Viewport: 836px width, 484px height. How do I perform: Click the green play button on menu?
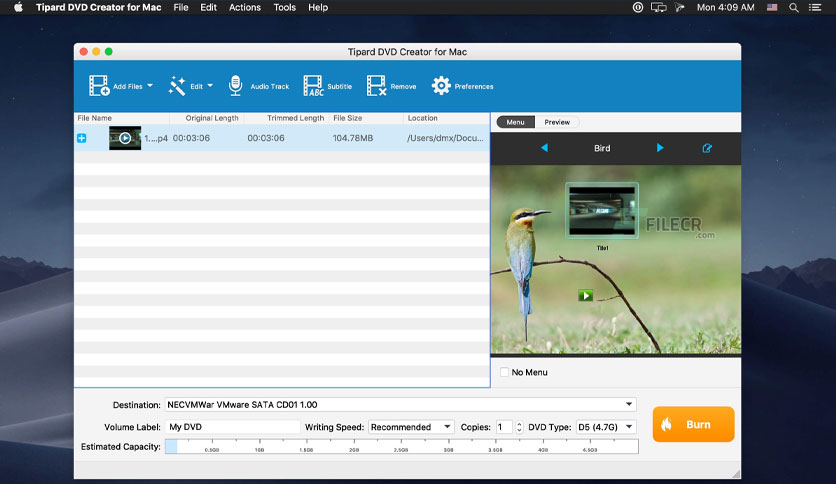pyautogui.click(x=585, y=295)
